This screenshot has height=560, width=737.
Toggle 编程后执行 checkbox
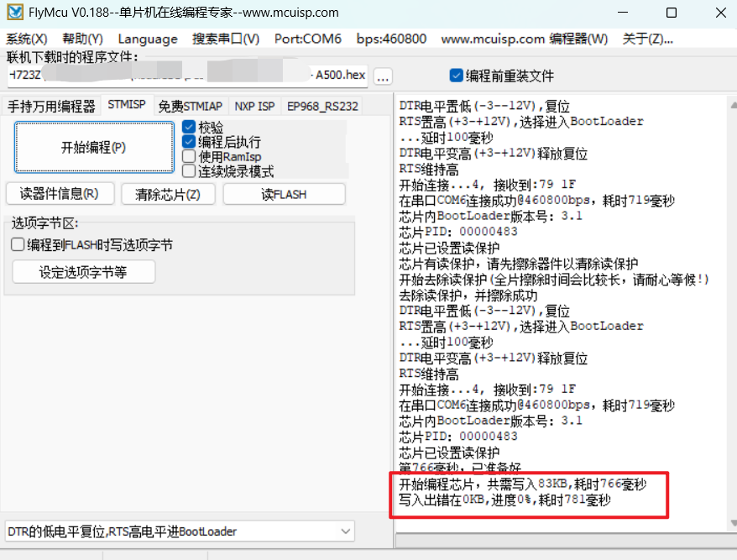[x=189, y=142]
